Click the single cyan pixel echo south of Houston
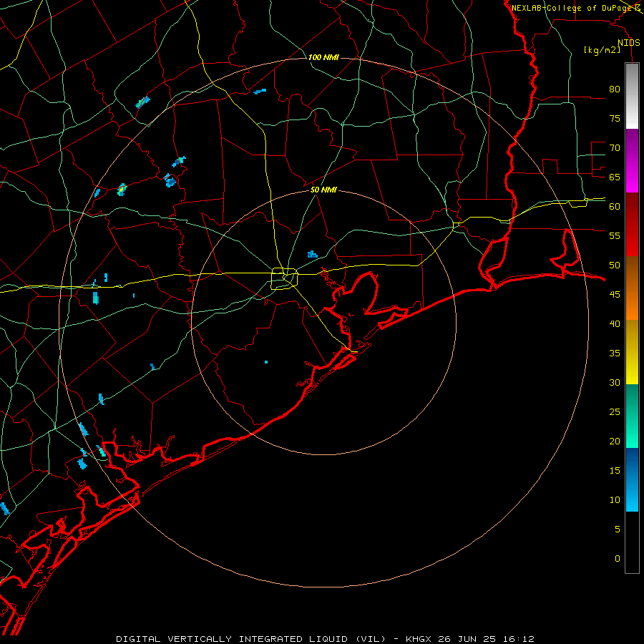 [x=266, y=362]
